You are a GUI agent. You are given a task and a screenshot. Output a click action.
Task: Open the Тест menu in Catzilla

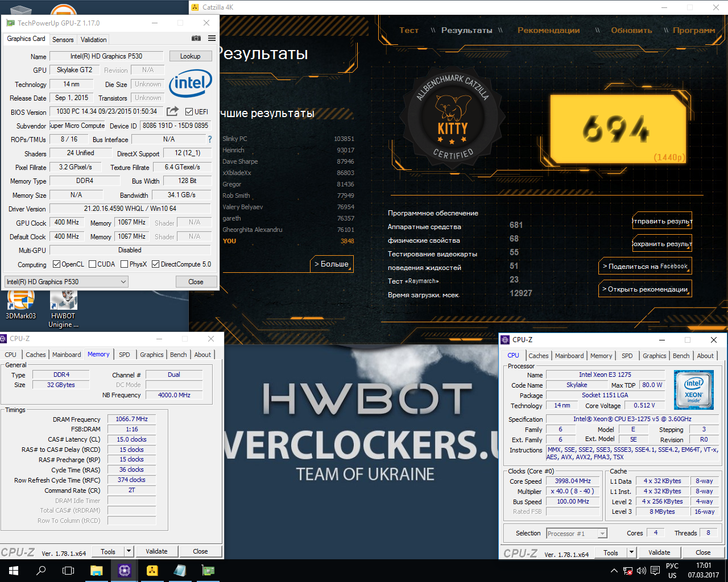409,30
